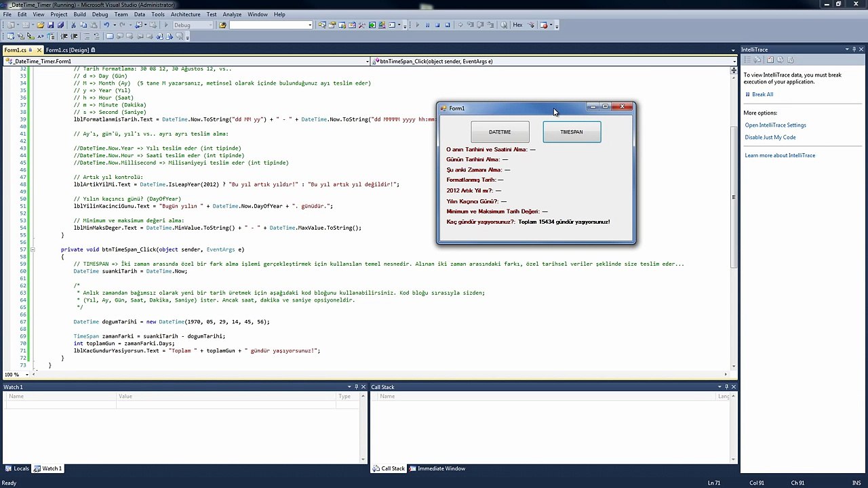868x488 pixels.
Task: Open the Find combo box dropdown
Action: (310, 25)
